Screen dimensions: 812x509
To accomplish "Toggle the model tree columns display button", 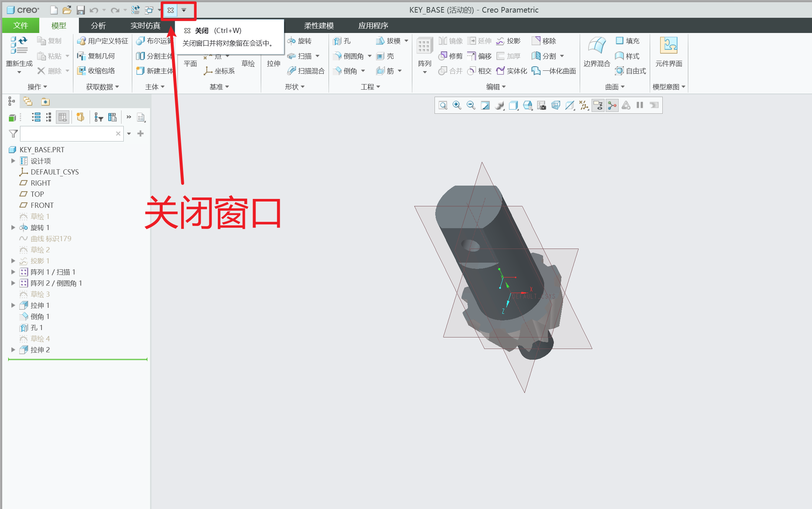I will coord(63,117).
